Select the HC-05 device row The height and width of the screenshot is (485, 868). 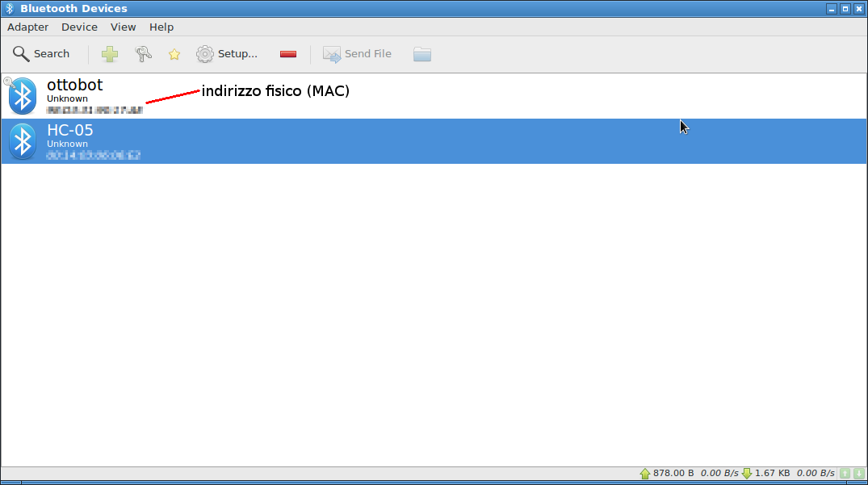(x=434, y=141)
